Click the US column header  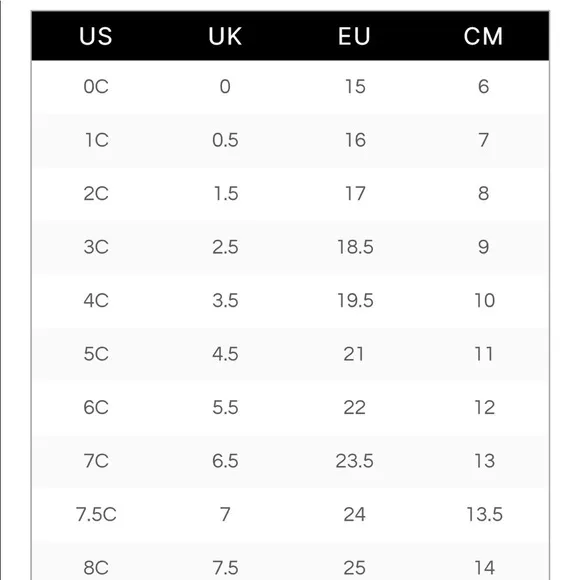[x=96, y=36]
